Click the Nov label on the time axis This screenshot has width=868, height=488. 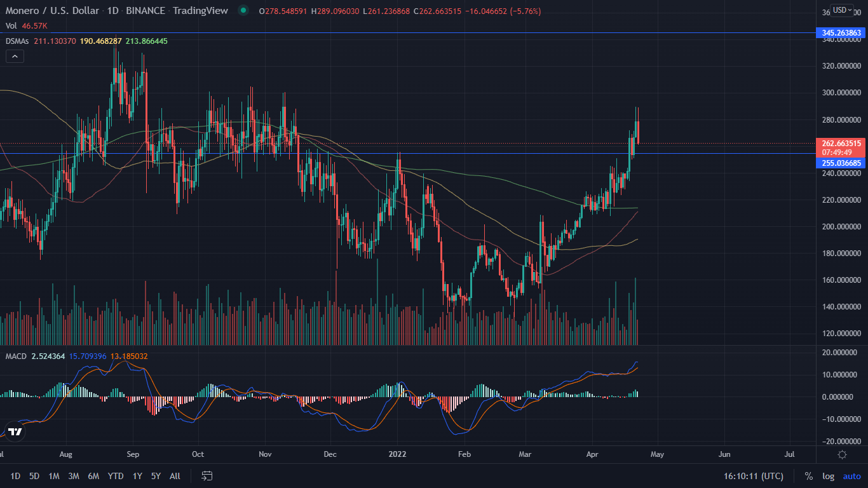point(266,454)
